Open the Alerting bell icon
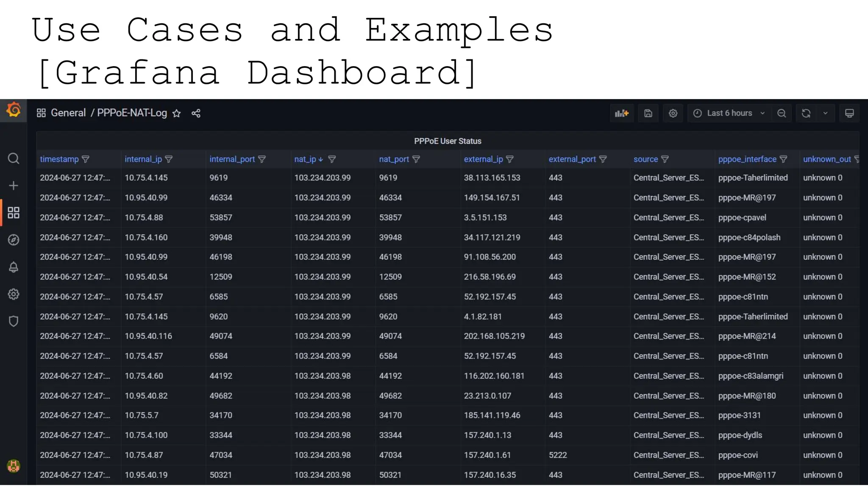Screen dimensions: 868x488 click(14, 267)
